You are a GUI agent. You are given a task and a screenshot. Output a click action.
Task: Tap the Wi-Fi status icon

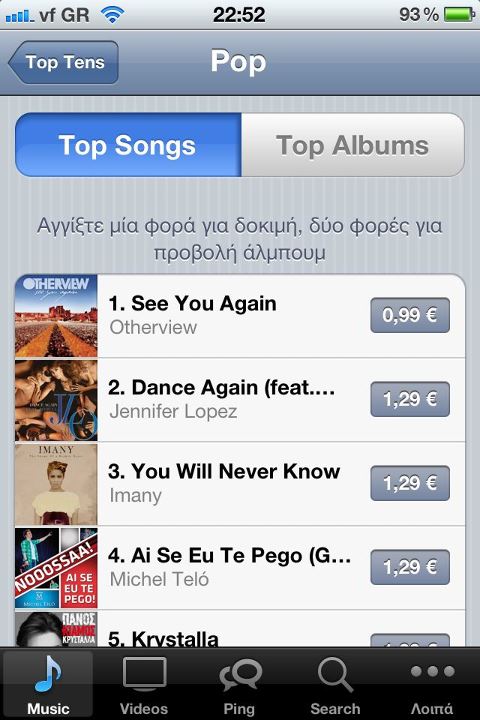(x=112, y=15)
